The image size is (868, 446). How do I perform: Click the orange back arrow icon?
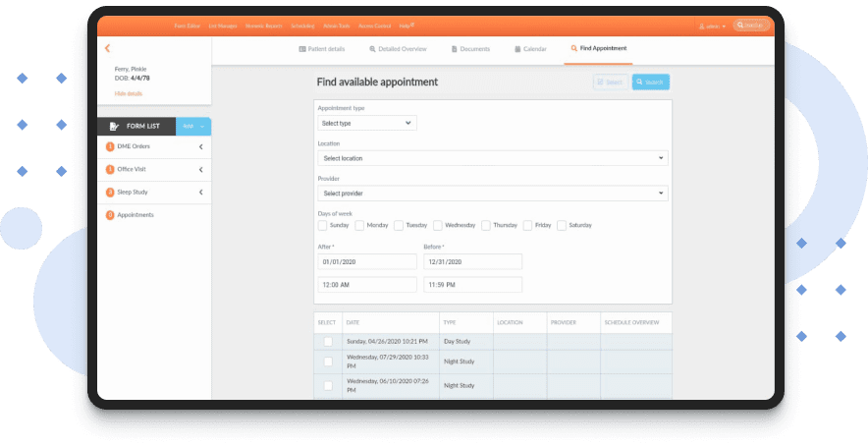107,49
